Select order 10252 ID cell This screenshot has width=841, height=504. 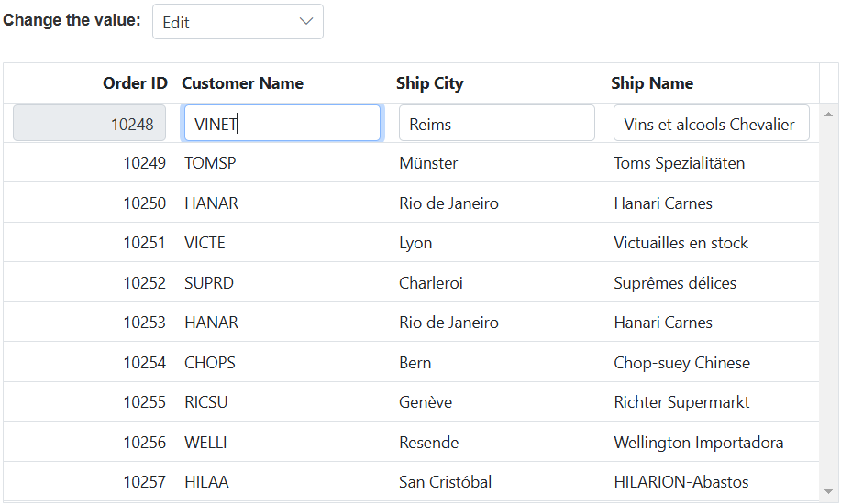144,283
